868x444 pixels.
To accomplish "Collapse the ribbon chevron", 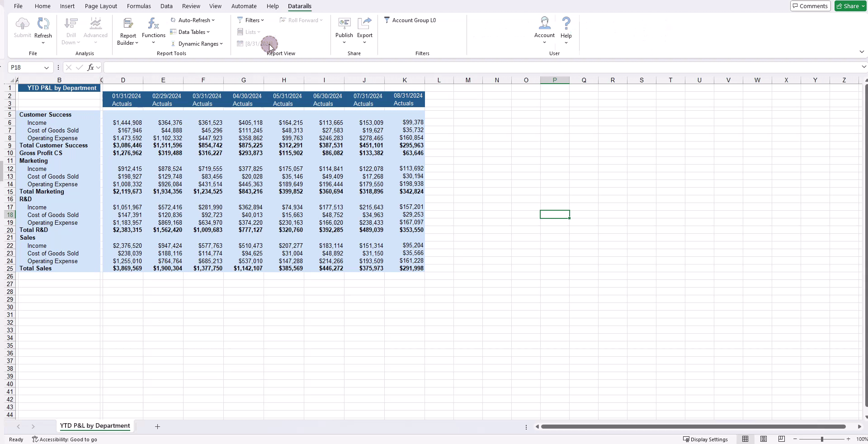I will click(x=862, y=52).
